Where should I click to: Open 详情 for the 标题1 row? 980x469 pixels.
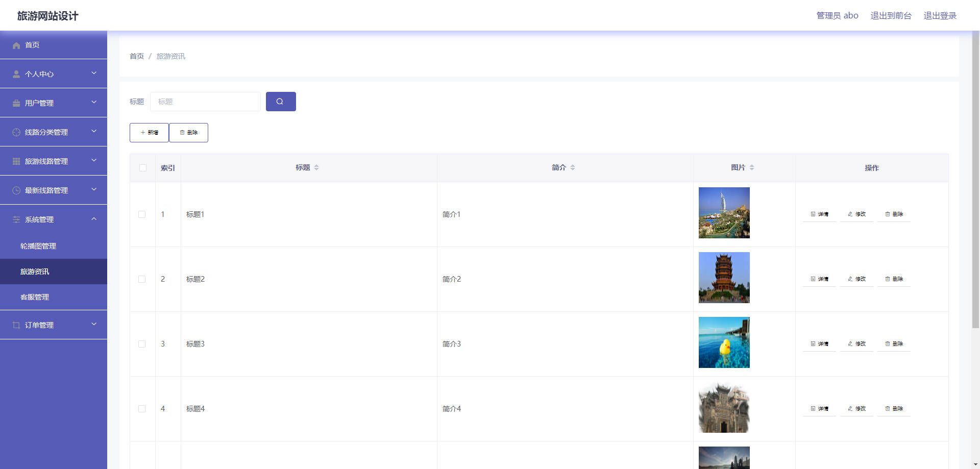click(x=819, y=214)
